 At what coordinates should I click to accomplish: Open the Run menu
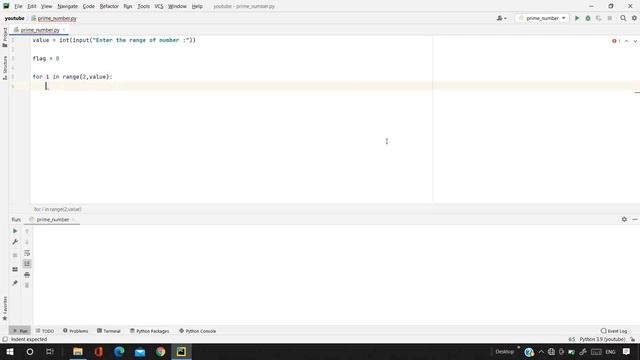coord(128,7)
